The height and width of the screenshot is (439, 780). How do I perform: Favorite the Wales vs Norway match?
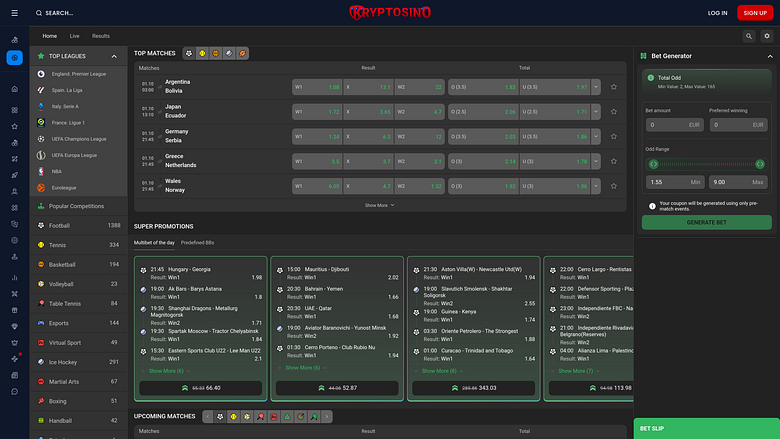[x=614, y=186]
